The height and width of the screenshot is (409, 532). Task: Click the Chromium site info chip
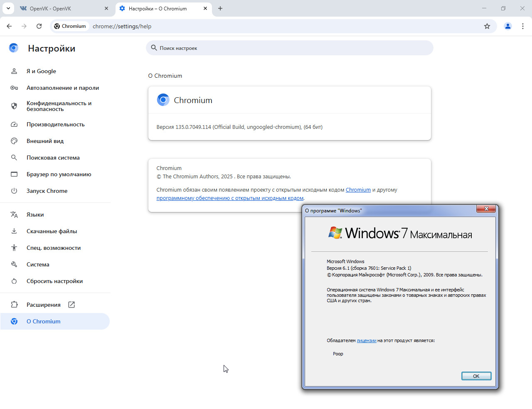(x=70, y=26)
